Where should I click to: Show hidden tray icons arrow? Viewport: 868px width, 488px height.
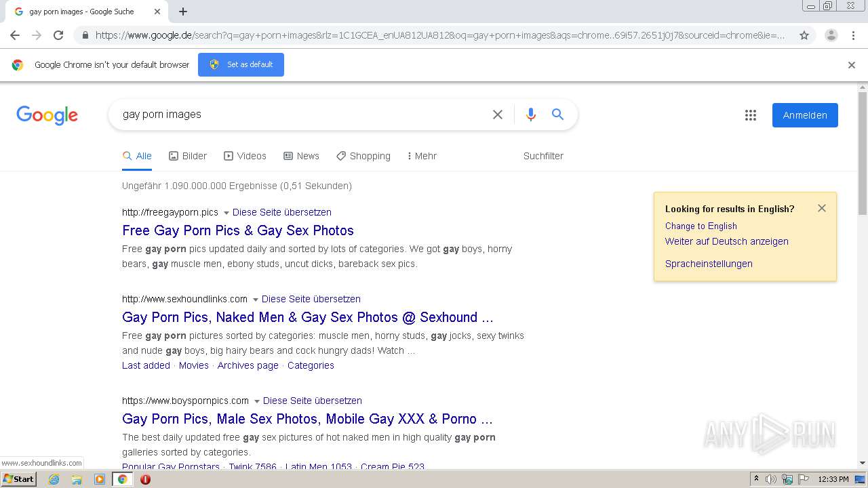(756, 479)
